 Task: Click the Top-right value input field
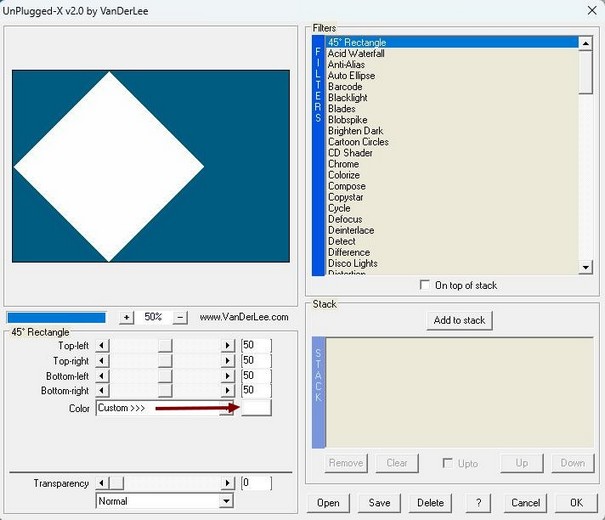tap(255, 360)
